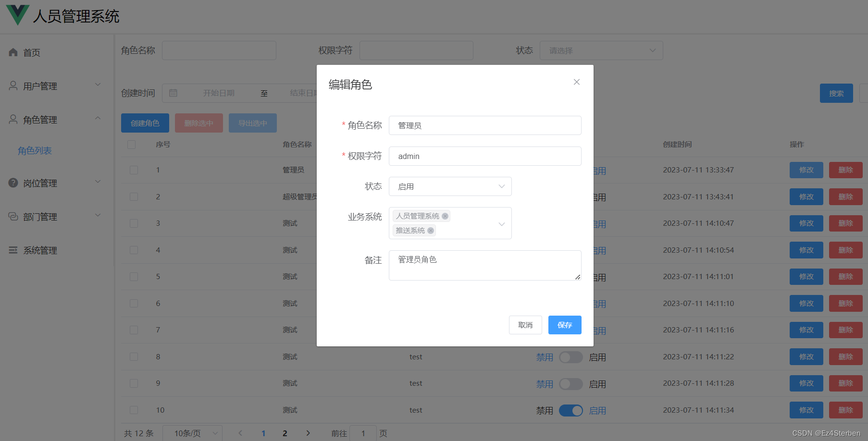The height and width of the screenshot is (441, 868).
Task: Go to previous page arrow in pagination
Action: pyautogui.click(x=240, y=433)
